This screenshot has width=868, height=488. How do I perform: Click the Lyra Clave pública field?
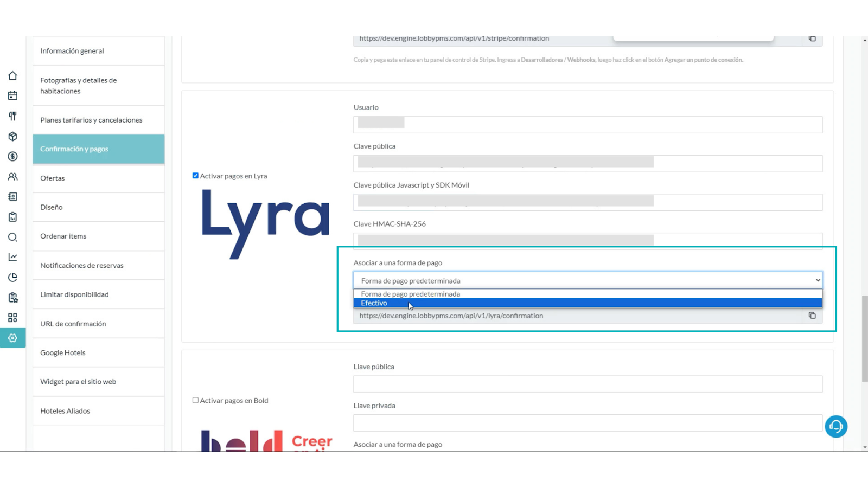(x=588, y=163)
